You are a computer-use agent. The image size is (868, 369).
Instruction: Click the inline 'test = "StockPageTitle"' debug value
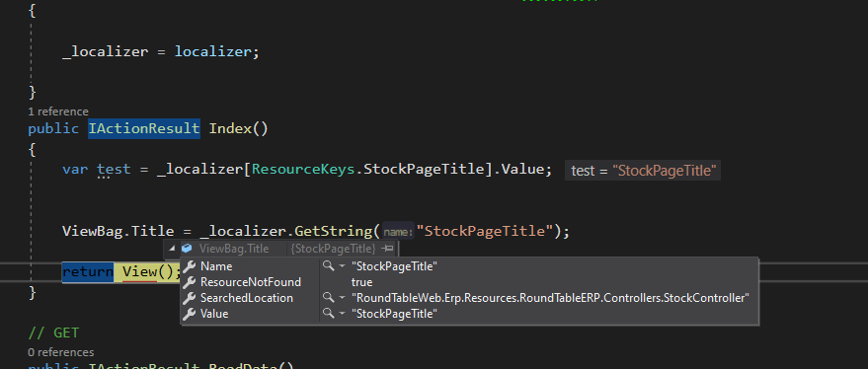pos(643,171)
